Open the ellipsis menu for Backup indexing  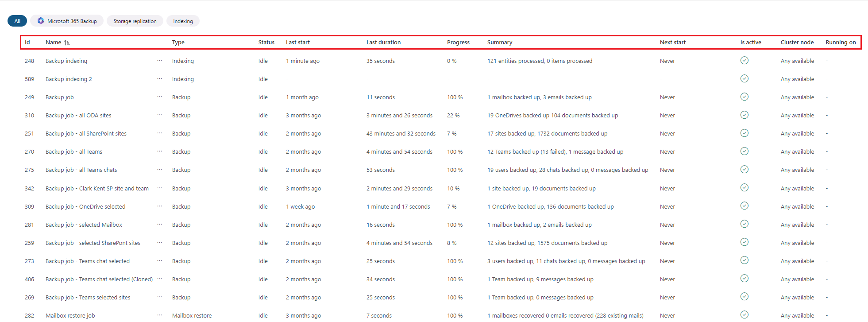tap(159, 61)
